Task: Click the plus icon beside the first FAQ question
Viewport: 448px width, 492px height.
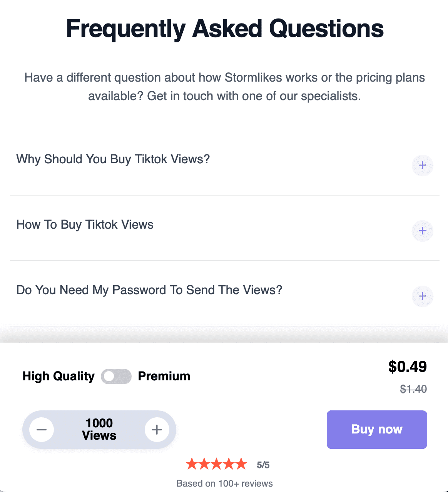Action: [422, 165]
